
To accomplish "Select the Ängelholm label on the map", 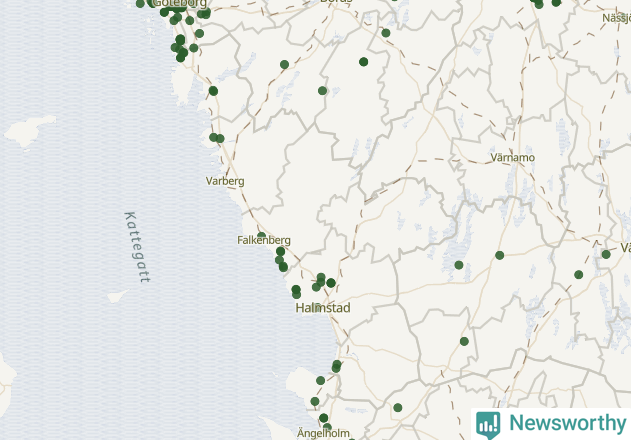I will click(323, 433).
